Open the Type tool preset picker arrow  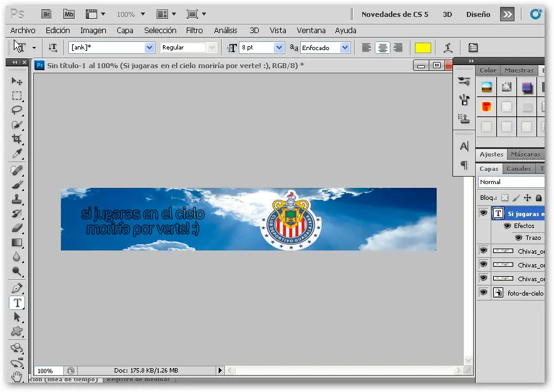tap(34, 48)
